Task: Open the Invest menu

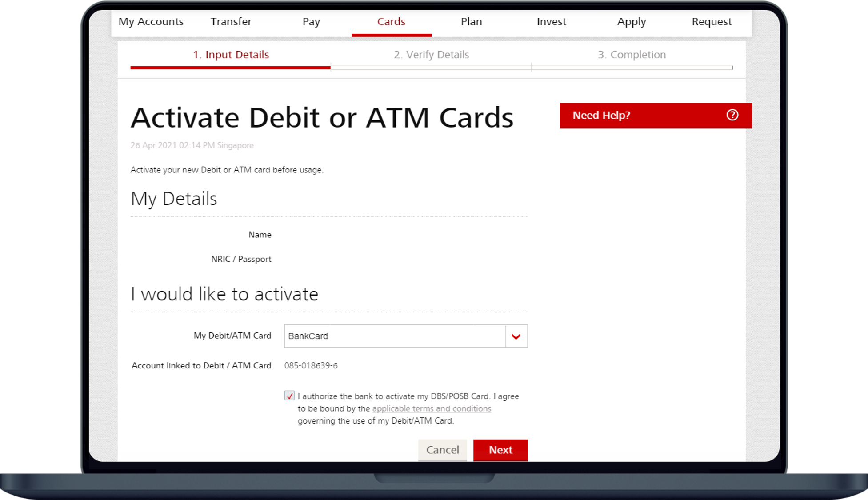Action: (x=551, y=21)
